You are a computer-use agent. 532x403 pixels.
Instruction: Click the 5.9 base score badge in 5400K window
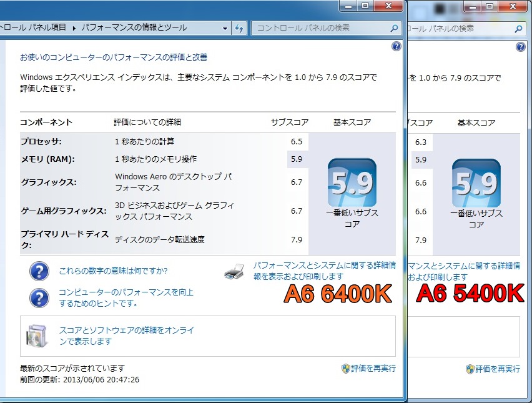coord(476,183)
